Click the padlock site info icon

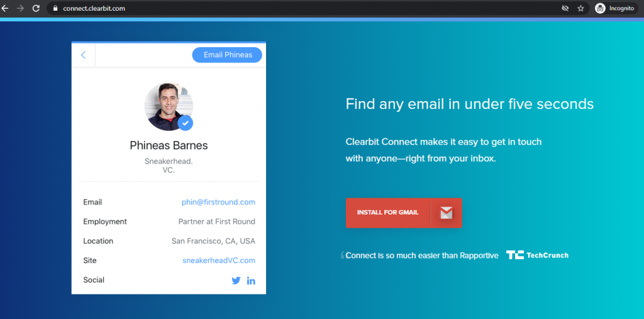55,8
